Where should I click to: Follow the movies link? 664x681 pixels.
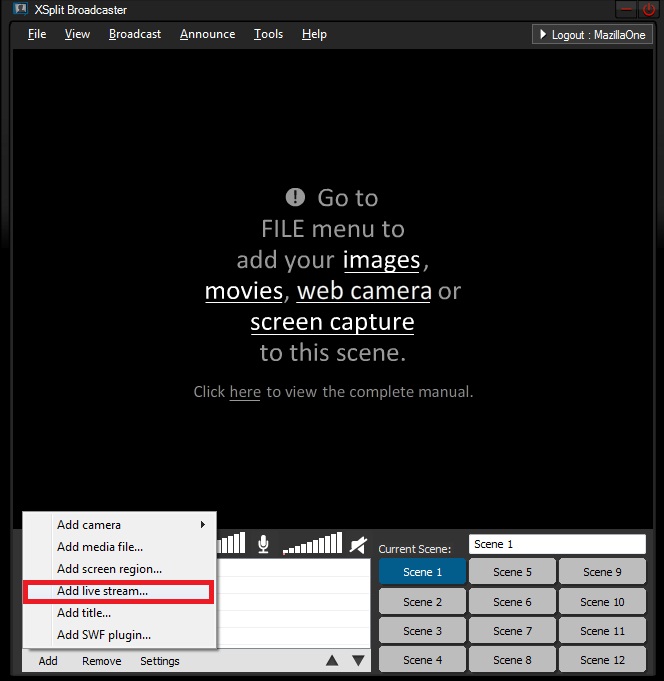tap(244, 291)
